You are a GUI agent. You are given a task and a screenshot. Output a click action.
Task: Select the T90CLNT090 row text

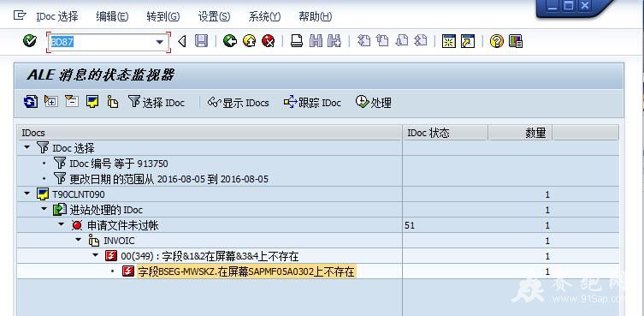(x=79, y=194)
